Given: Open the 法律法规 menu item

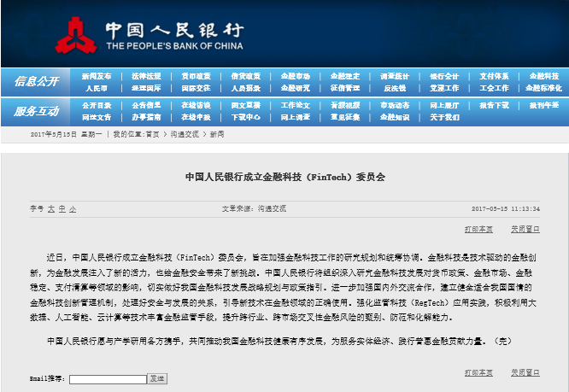Looking at the screenshot, I should click(146, 76).
